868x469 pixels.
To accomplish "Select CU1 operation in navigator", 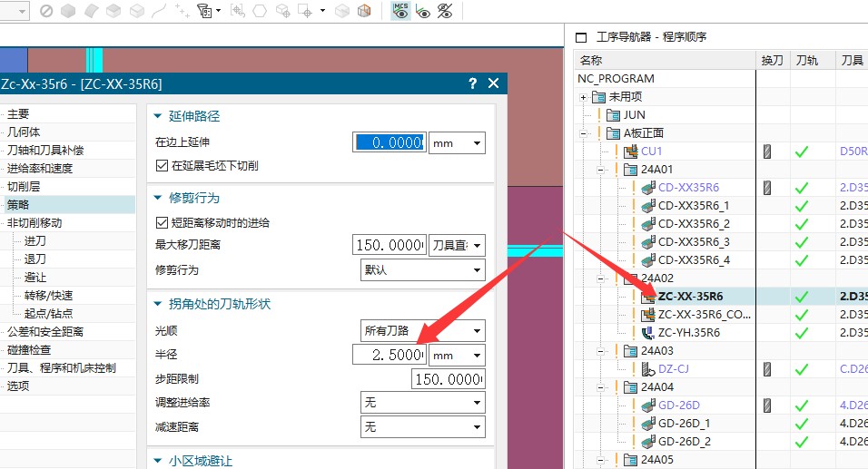I will point(652,151).
